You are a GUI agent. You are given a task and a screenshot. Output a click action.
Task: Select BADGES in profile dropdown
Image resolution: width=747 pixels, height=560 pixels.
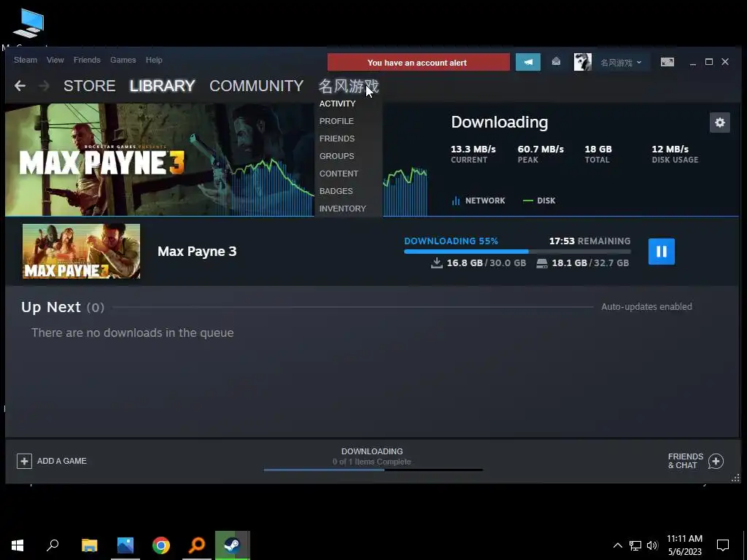[x=336, y=191]
